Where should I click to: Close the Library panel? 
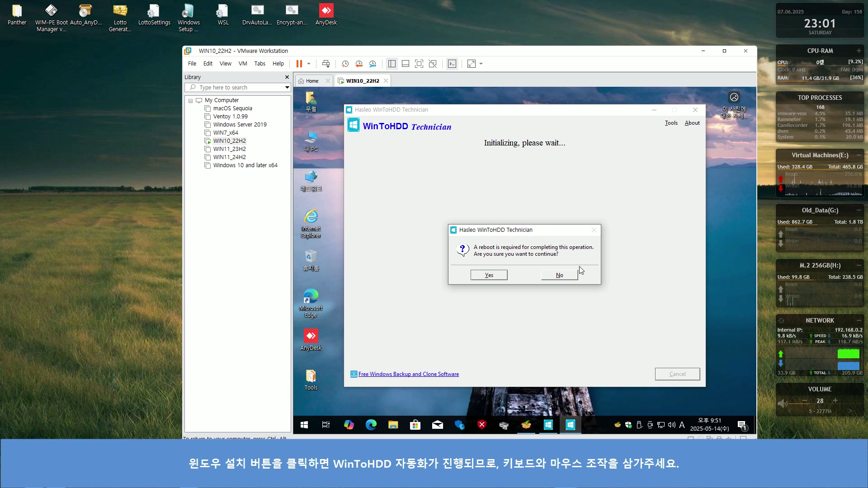coord(287,77)
